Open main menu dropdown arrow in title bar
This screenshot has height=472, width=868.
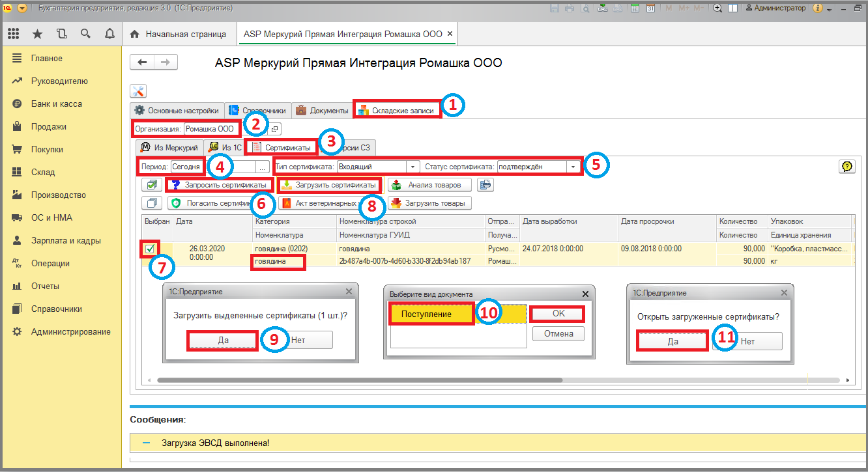pyautogui.click(x=22, y=8)
